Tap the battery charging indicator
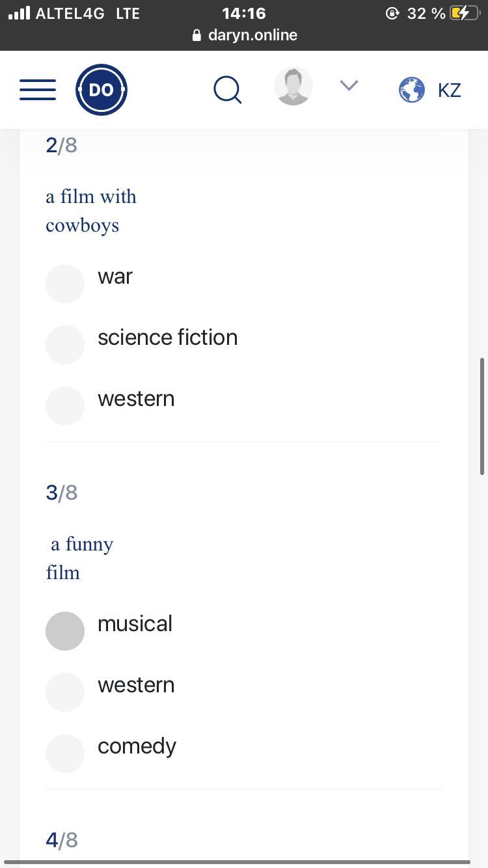 (x=464, y=13)
